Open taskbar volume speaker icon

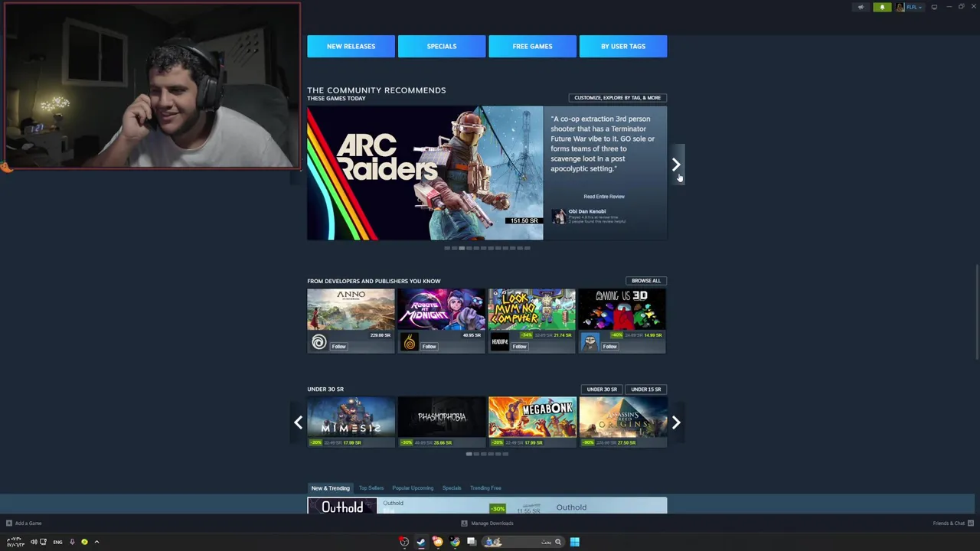point(33,542)
